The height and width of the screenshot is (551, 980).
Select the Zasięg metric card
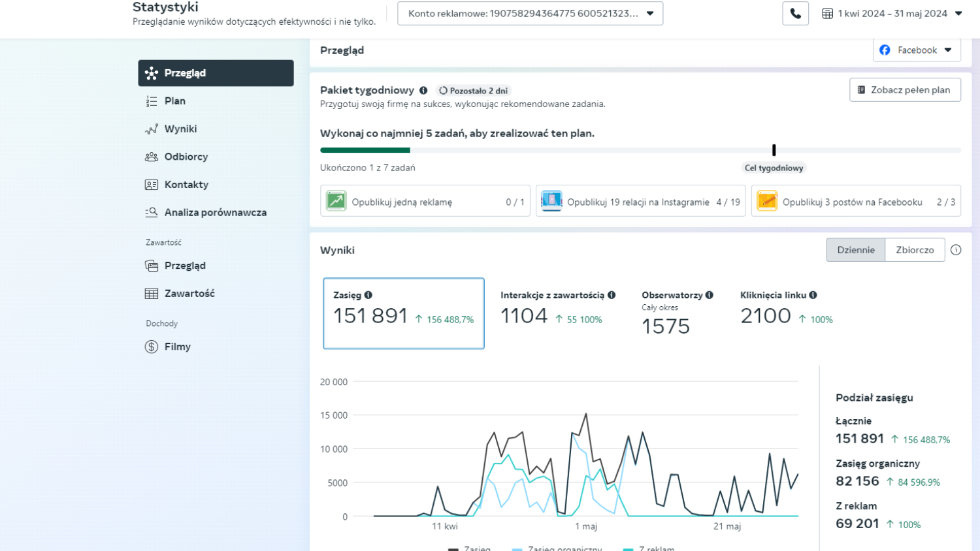click(403, 313)
